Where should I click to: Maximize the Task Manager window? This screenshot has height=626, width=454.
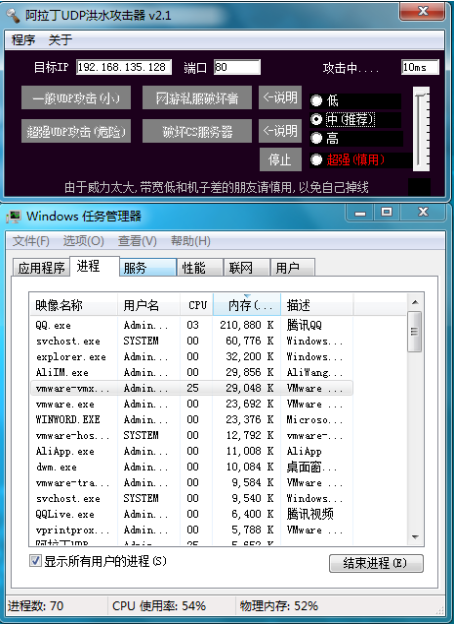point(387,213)
